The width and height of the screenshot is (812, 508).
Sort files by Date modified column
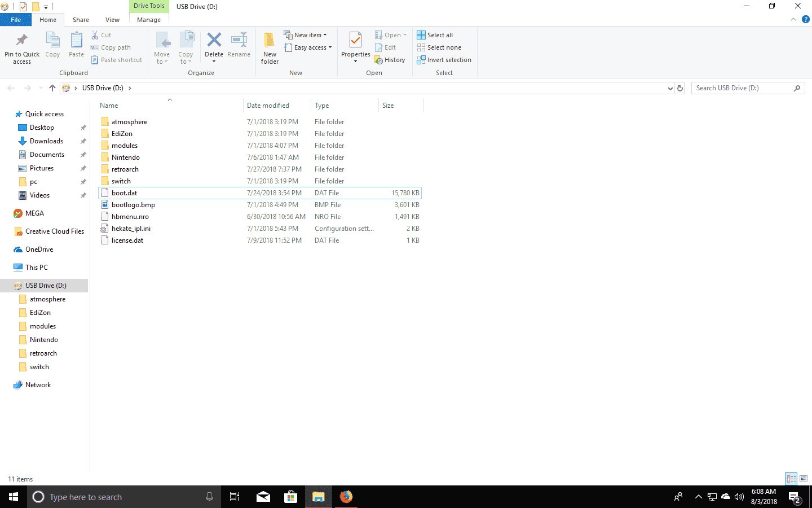click(277, 106)
